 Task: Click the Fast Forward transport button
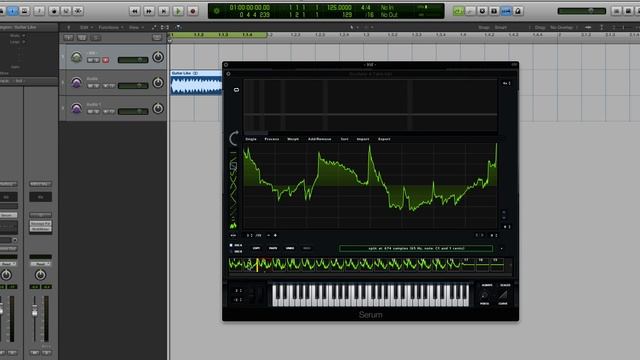click(x=149, y=11)
